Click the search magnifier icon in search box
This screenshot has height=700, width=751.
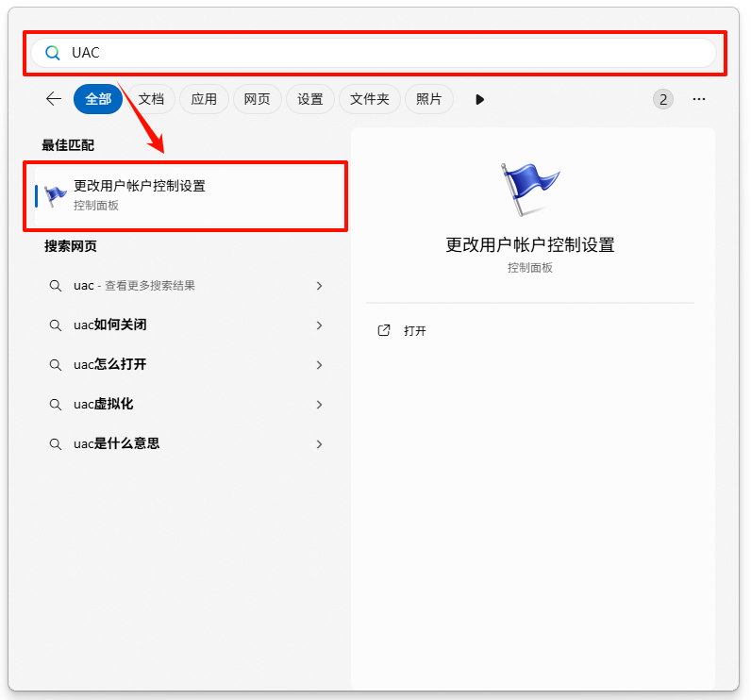tap(52, 53)
